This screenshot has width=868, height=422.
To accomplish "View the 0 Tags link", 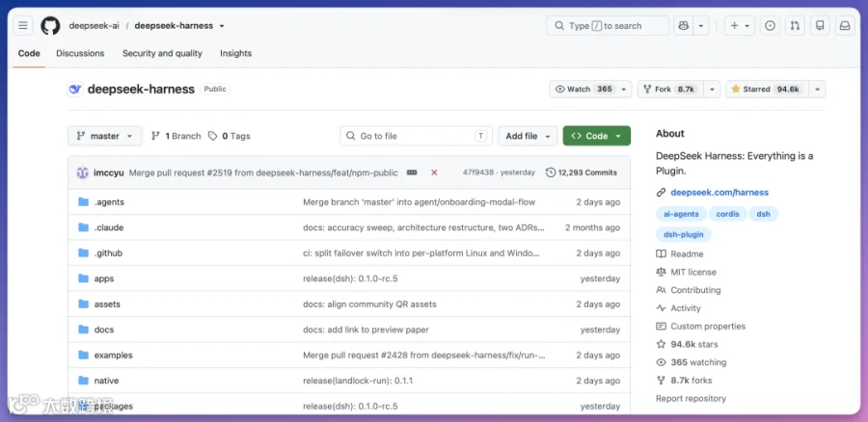I will point(230,136).
